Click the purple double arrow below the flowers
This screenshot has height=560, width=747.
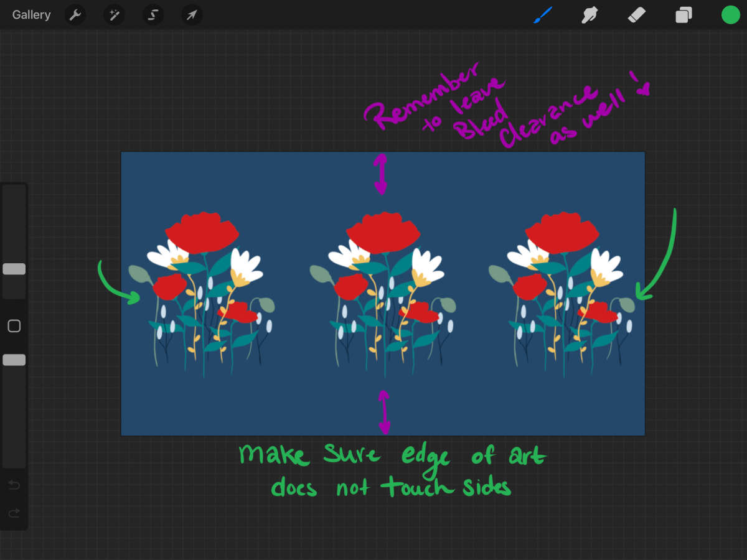pyautogui.click(x=384, y=412)
